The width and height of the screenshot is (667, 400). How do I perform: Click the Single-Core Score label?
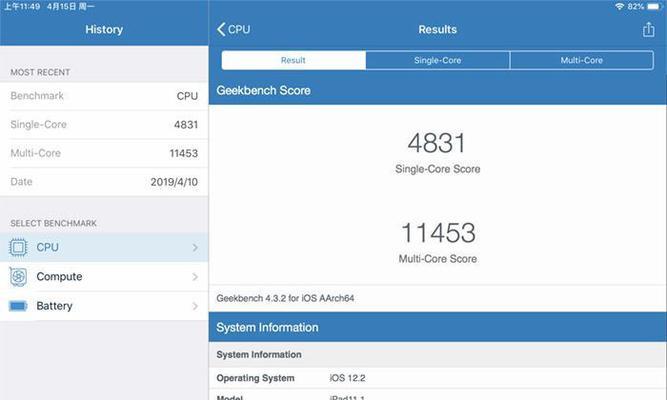pyautogui.click(x=438, y=169)
